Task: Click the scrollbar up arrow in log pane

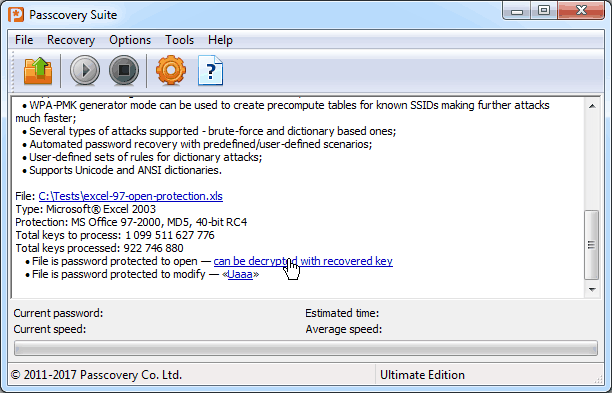Action: (x=592, y=106)
